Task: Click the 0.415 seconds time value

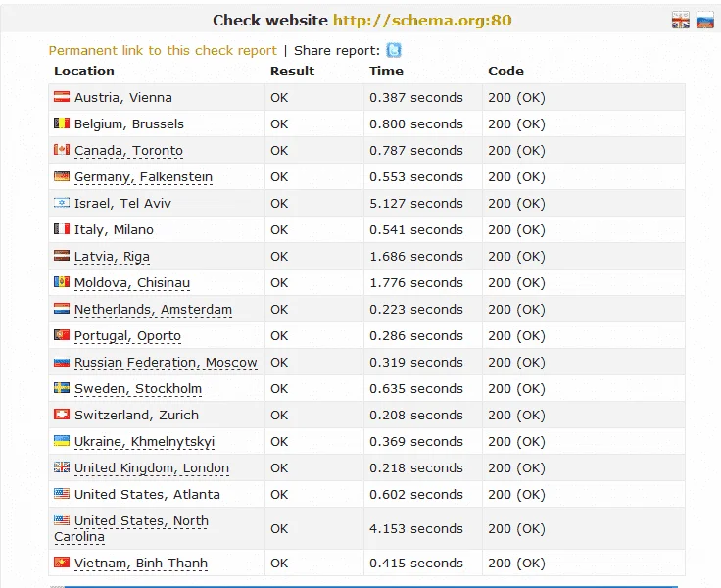Action: [416, 563]
